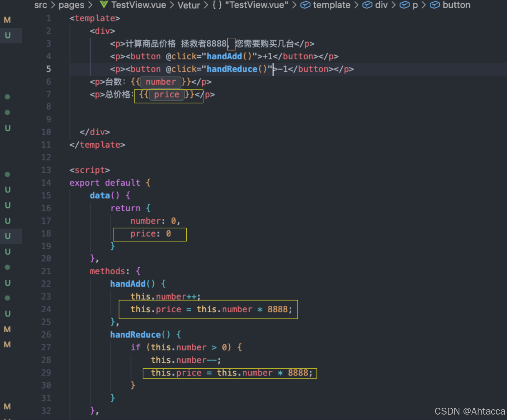Place cursor on 'this.number++;' statement
The height and width of the screenshot is (420, 507).
[165, 297]
